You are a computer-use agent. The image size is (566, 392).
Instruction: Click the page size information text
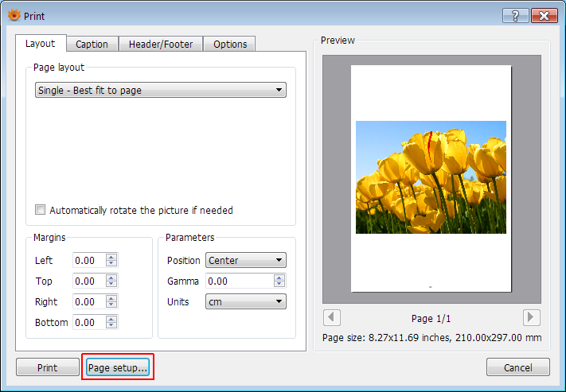point(431,338)
